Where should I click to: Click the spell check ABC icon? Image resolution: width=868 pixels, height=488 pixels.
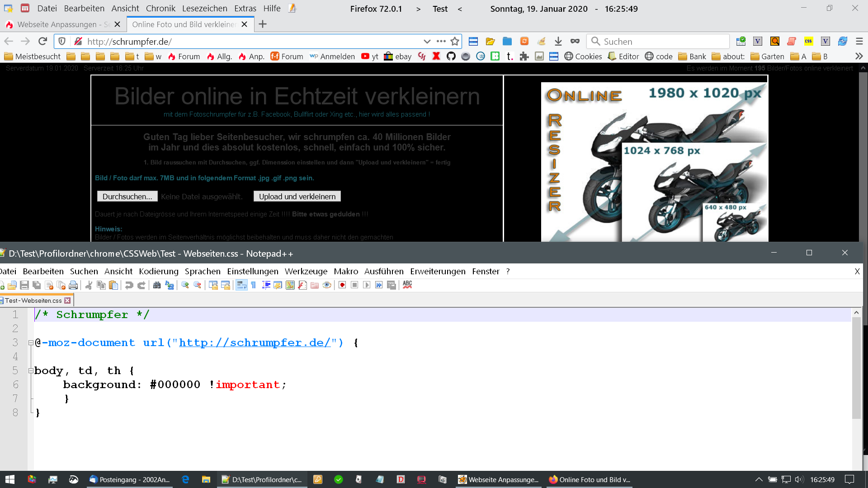click(407, 285)
